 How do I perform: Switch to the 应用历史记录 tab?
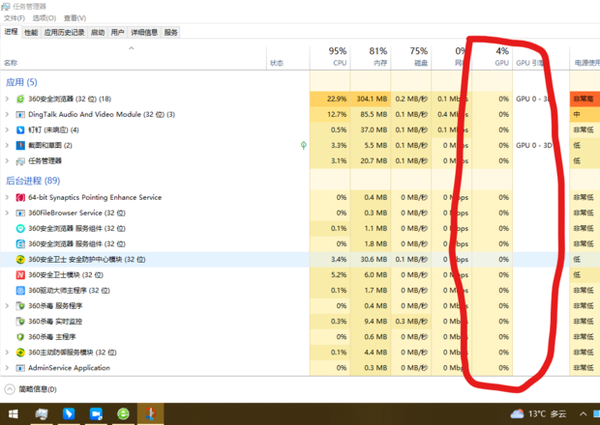pos(64,33)
